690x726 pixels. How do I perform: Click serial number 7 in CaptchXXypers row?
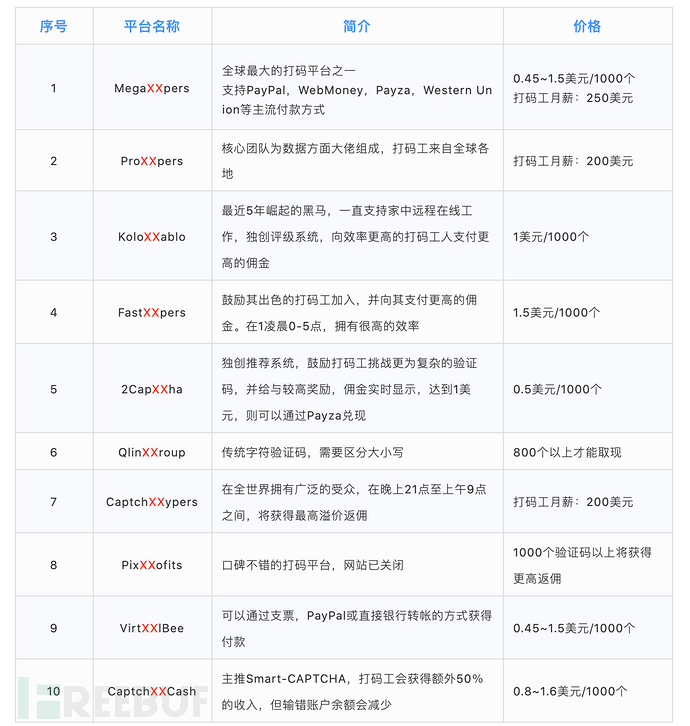point(54,501)
